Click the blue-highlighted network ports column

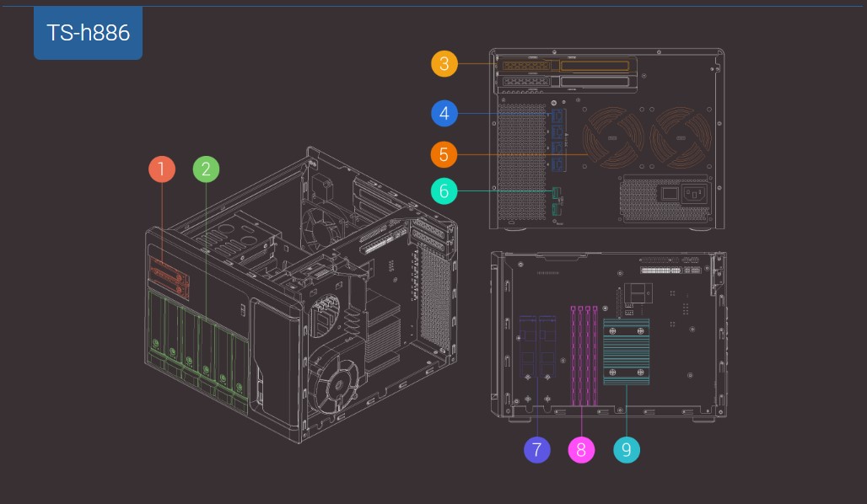[x=557, y=143]
